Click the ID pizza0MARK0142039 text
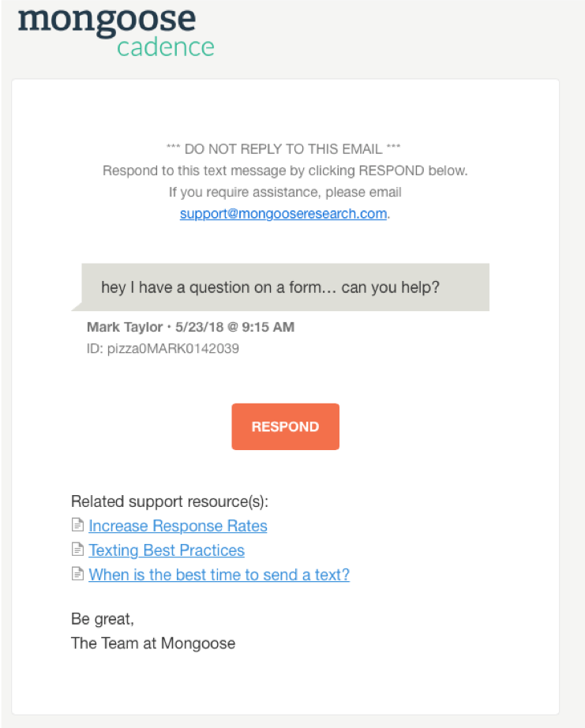This screenshot has width=585, height=728. tap(163, 348)
